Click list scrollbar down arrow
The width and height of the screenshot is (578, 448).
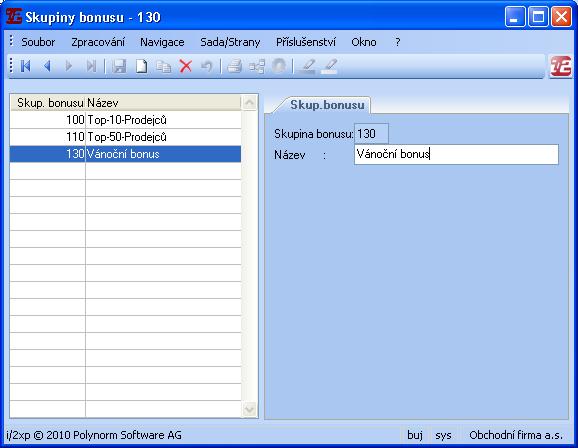(250, 409)
